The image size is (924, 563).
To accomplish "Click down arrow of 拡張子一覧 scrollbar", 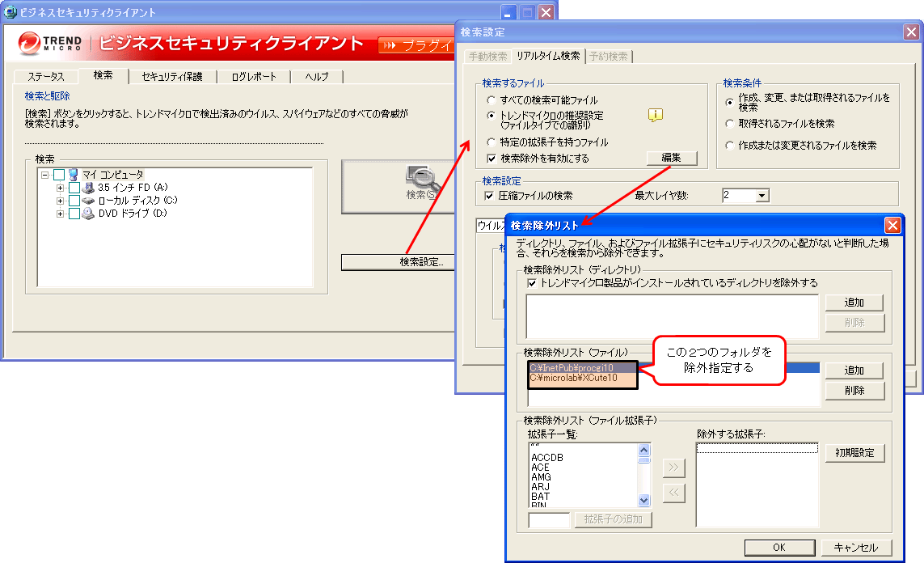I will [644, 501].
